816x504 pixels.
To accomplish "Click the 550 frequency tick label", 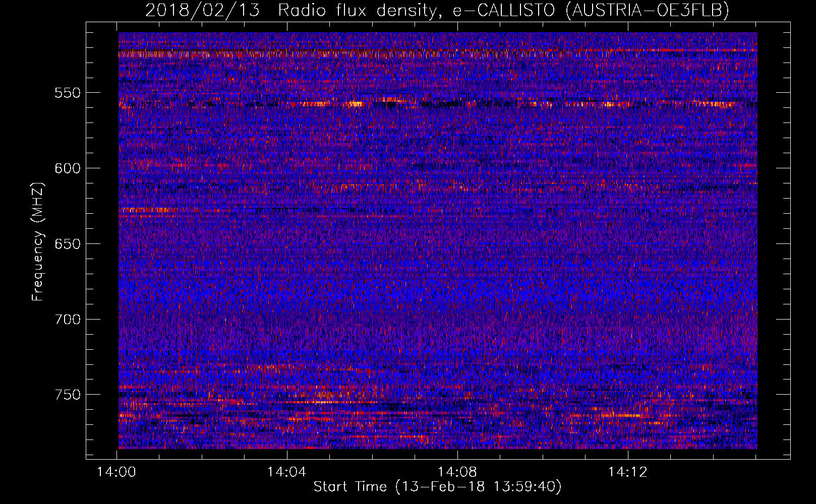I will [x=68, y=93].
